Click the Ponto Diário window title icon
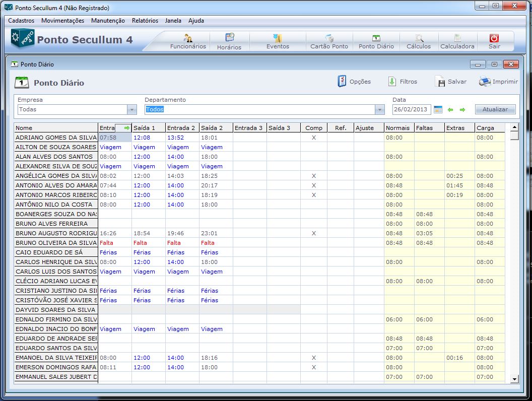 click(15, 64)
